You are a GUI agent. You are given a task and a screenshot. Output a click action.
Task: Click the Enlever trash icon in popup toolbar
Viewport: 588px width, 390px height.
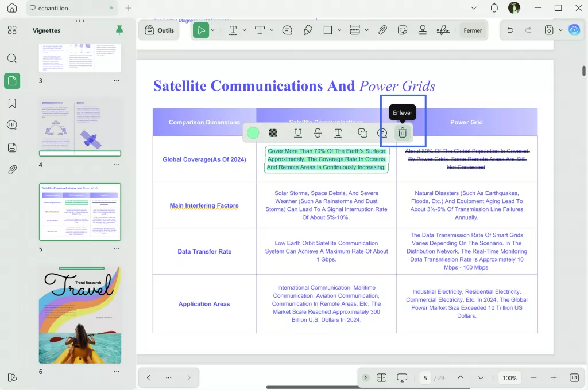pyautogui.click(x=403, y=133)
